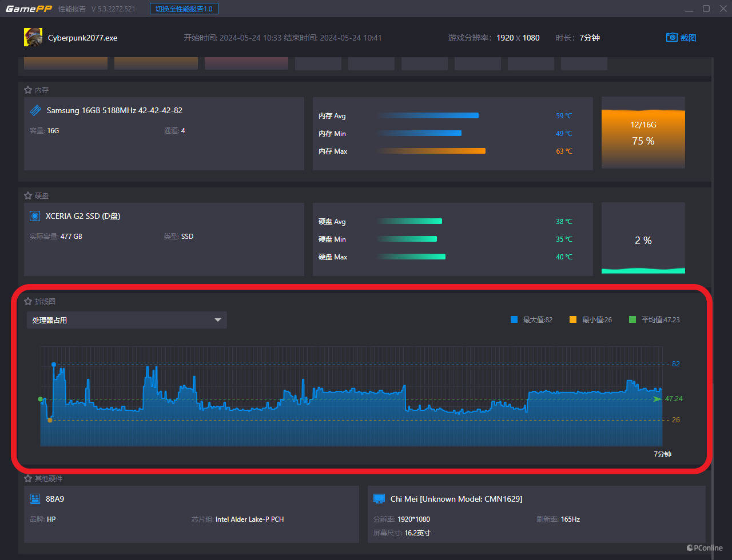The image size is (732, 560).
Task: Click the 硬盘 Max temperature bar
Action: (411, 257)
